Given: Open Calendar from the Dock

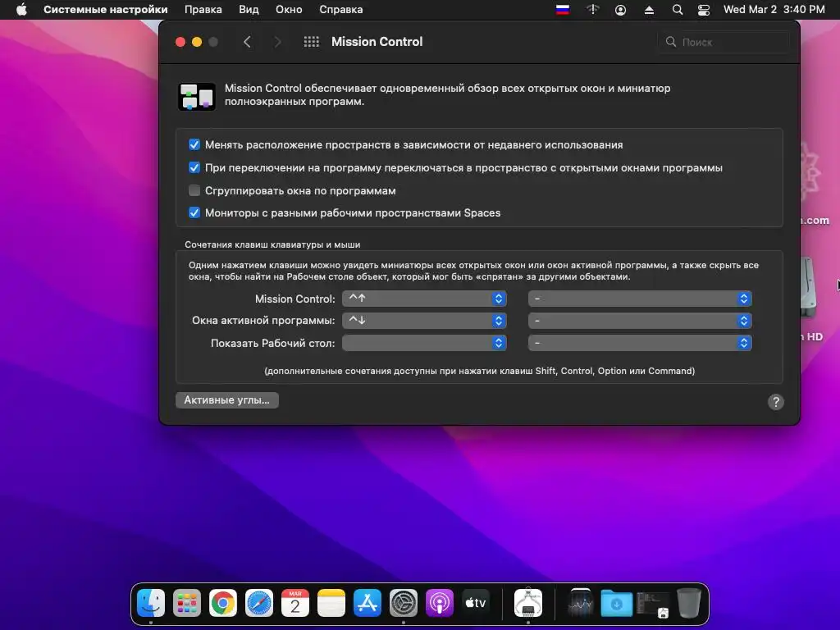Looking at the screenshot, I should 295,603.
